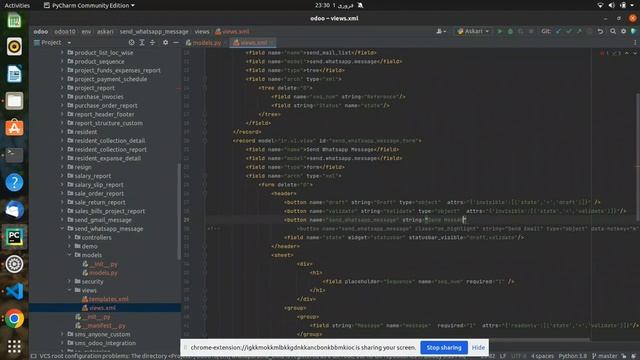Expand the demo folder
Image resolution: width=640 pixels, height=360 pixels.
[69, 247]
